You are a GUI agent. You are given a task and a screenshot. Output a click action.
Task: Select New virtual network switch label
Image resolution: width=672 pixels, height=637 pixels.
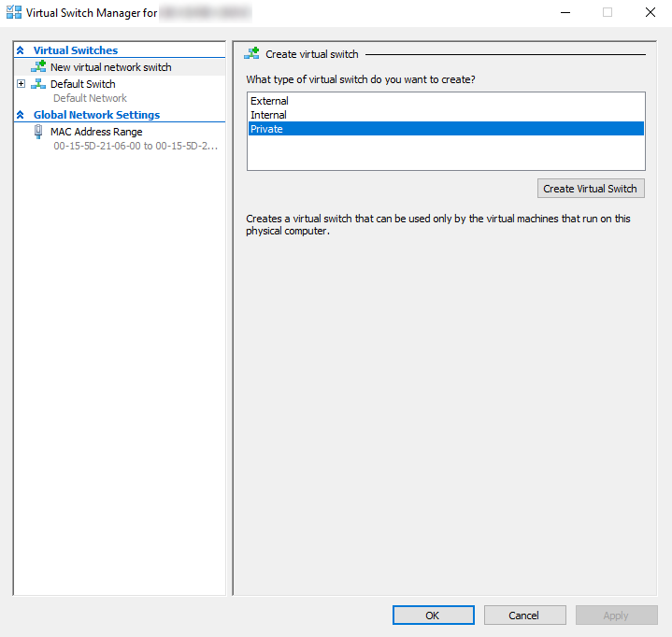[x=110, y=67]
